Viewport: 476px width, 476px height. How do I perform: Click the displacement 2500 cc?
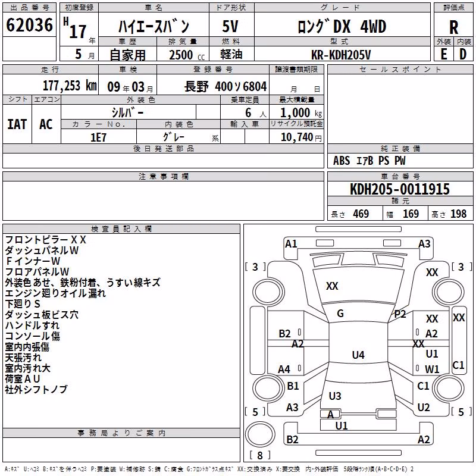pyautogui.click(x=187, y=55)
